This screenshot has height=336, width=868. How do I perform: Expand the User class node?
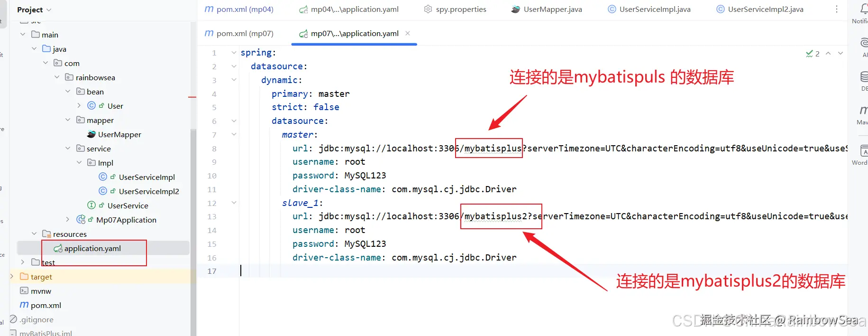[x=79, y=106]
